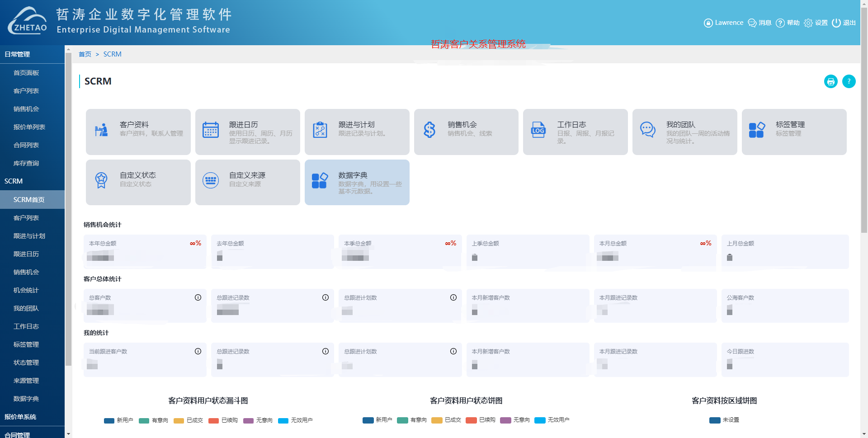Open the round help icon beside print
The width and height of the screenshot is (868, 438).
(x=849, y=81)
